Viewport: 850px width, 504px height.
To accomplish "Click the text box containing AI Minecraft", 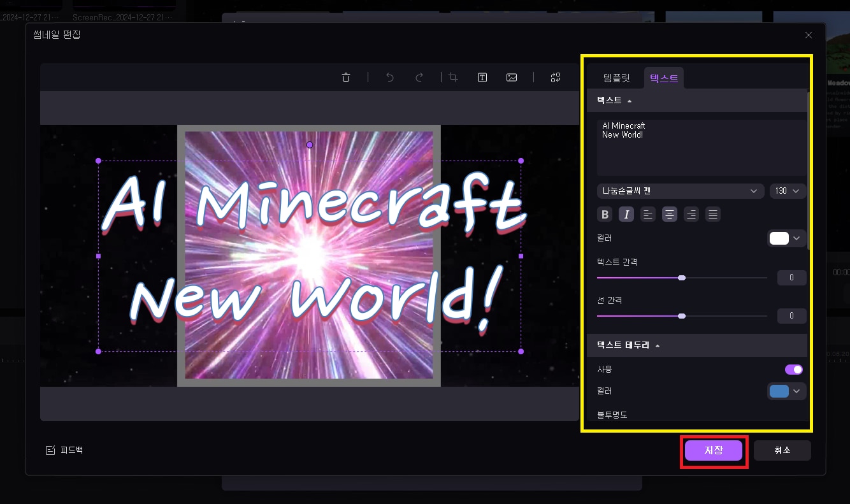I will click(702, 147).
